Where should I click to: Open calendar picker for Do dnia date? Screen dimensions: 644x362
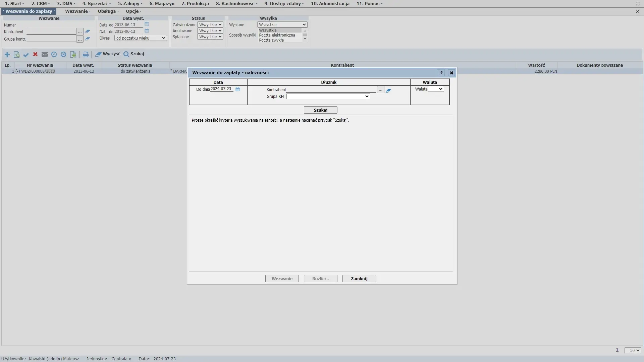(237, 89)
